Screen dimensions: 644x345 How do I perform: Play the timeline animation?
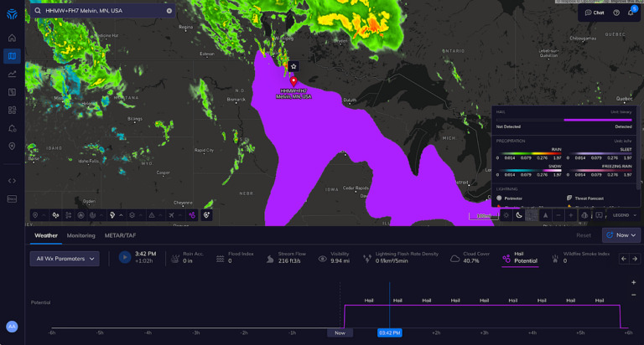pos(124,257)
